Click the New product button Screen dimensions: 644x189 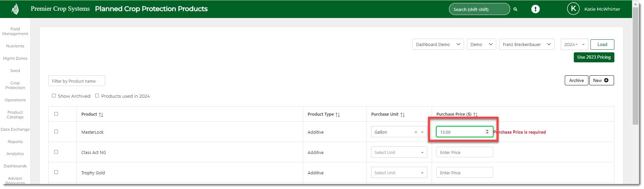[x=601, y=80]
